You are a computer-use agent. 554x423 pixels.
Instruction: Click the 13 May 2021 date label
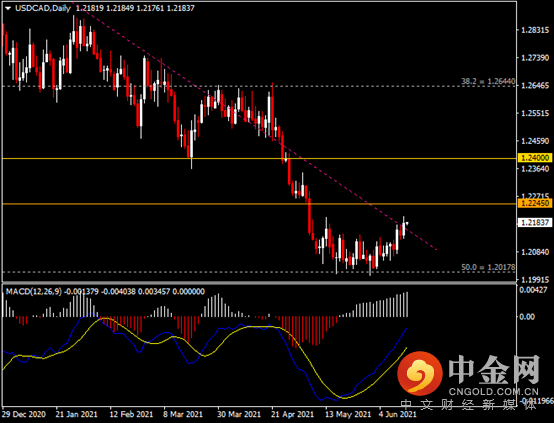348,414
